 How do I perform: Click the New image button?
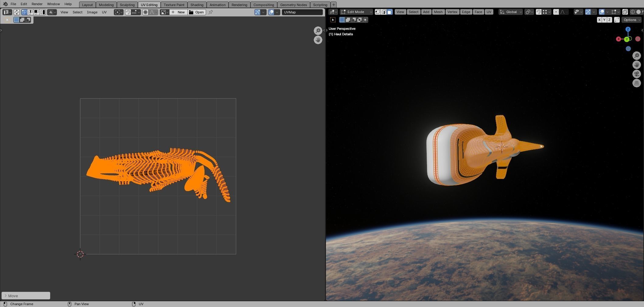click(x=178, y=12)
